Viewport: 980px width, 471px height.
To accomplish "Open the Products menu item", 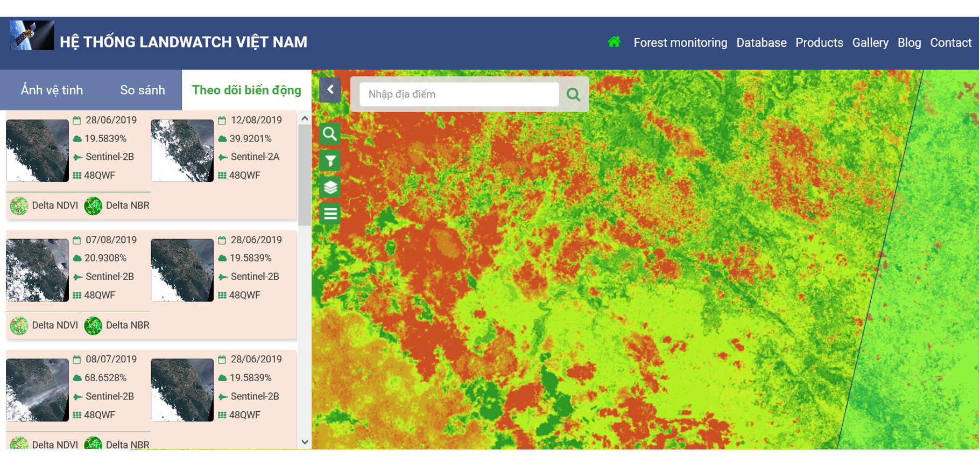I will click(819, 43).
